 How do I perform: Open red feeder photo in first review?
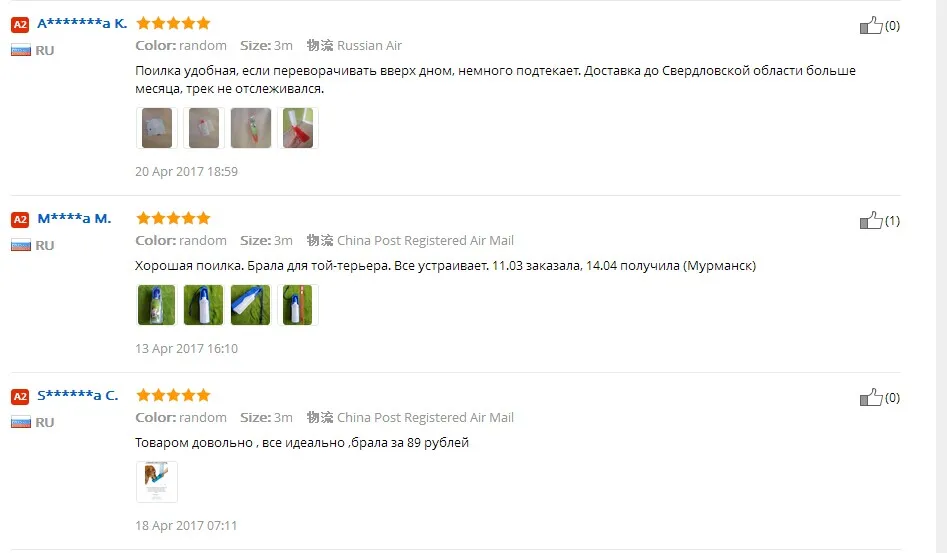[298, 128]
